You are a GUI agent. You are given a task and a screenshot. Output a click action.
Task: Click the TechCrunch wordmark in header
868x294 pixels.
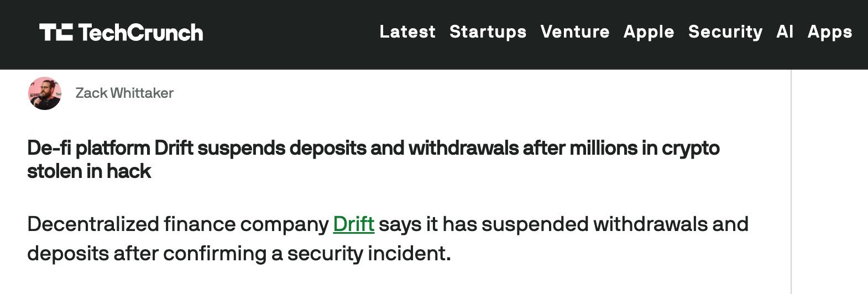pyautogui.click(x=140, y=33)
